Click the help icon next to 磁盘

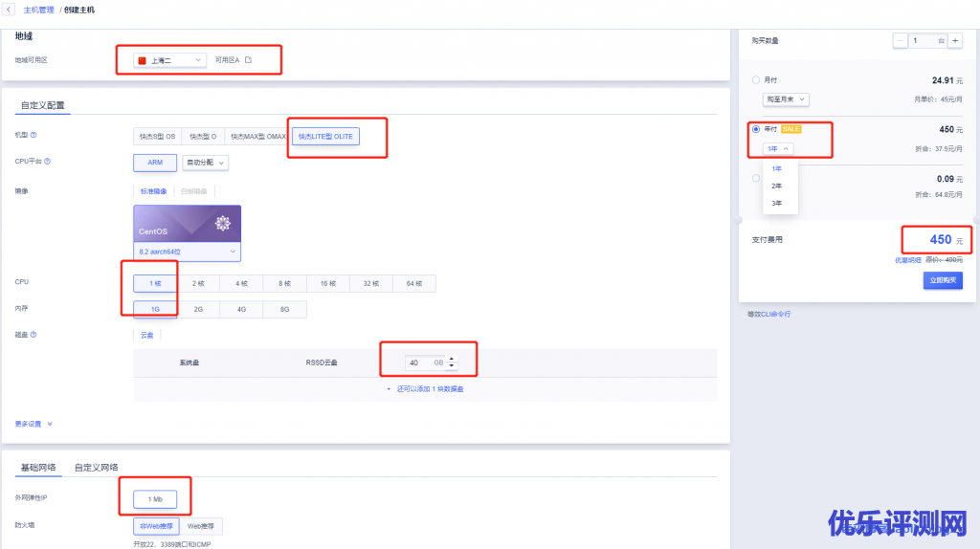tap(33, 335)
